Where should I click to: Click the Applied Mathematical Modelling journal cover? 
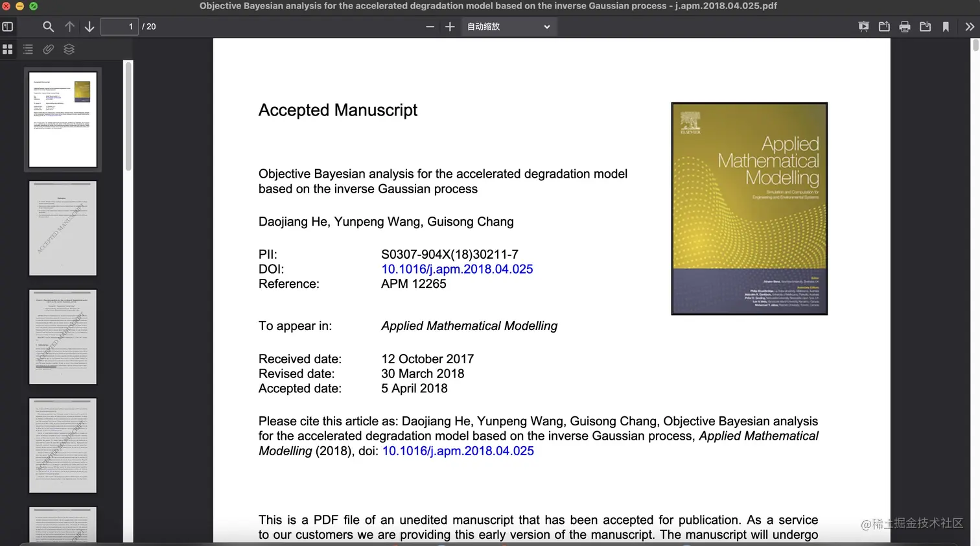coord(749,209)
